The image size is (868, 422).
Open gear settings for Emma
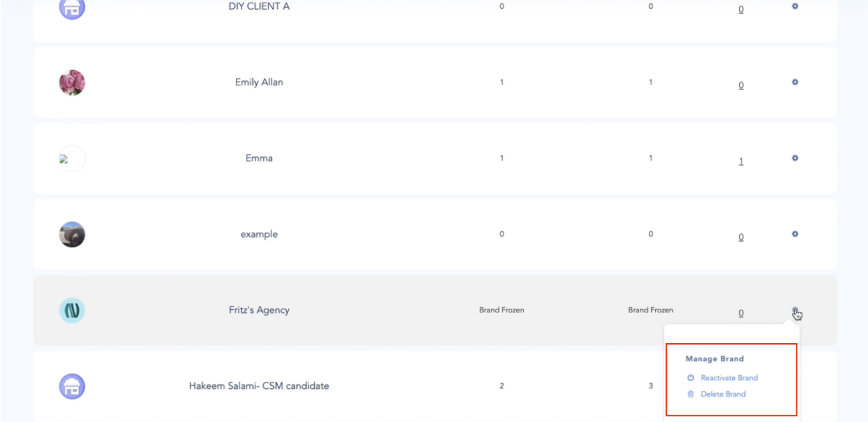[x=795, y=158]
